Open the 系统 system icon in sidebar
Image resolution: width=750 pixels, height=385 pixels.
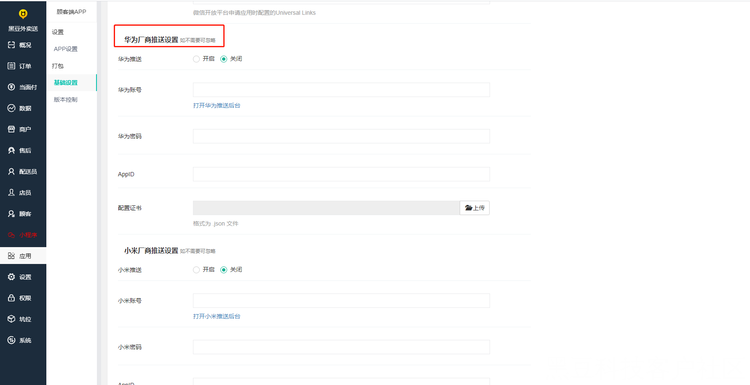pyautogui.click(x=11, y=340)
